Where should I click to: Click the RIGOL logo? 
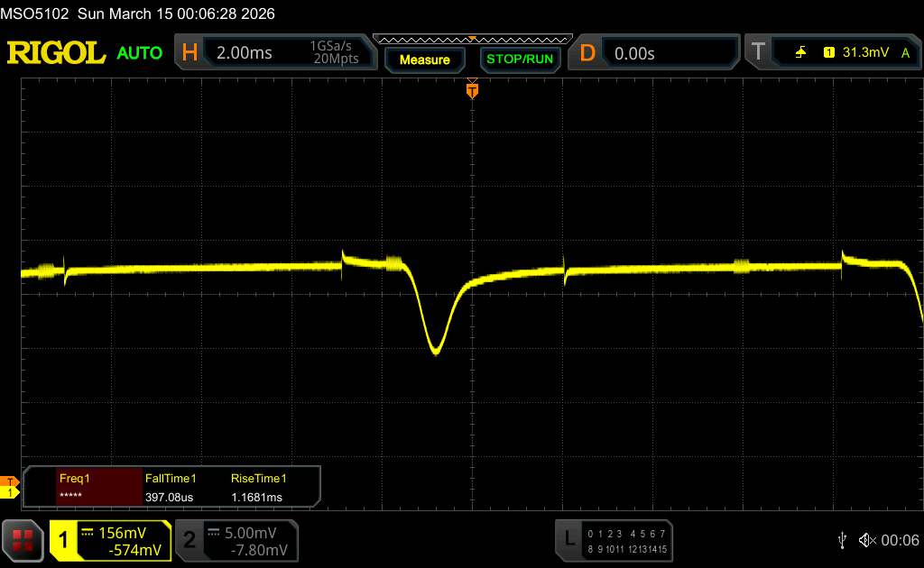(56, 53)
